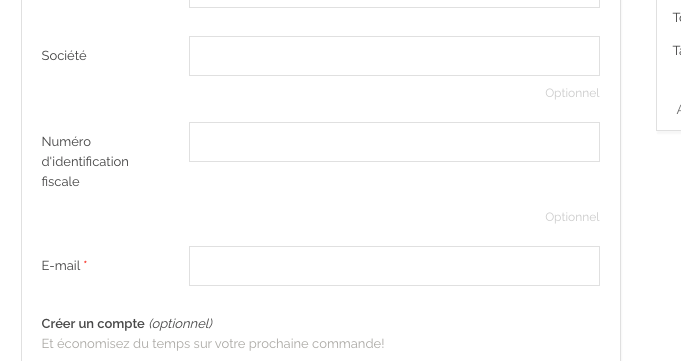This screenshot has height=361, width=681.
Task: Click into the E-mail input field
Action: [394, 266]
